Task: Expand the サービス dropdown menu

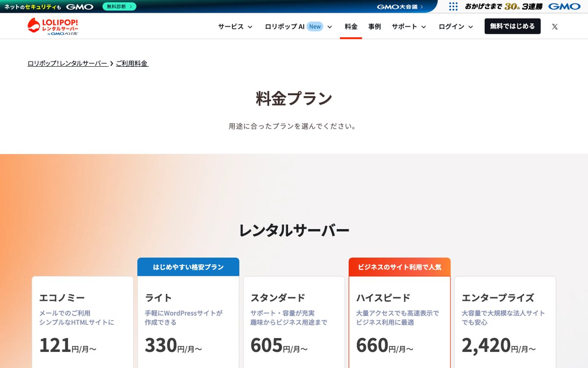Action: click(235, 26)
